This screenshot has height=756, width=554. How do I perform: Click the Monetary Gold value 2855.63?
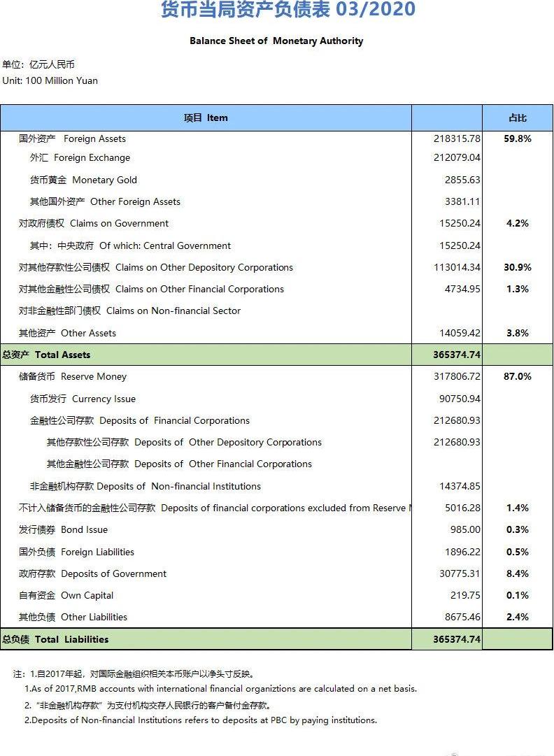point(462,180)
